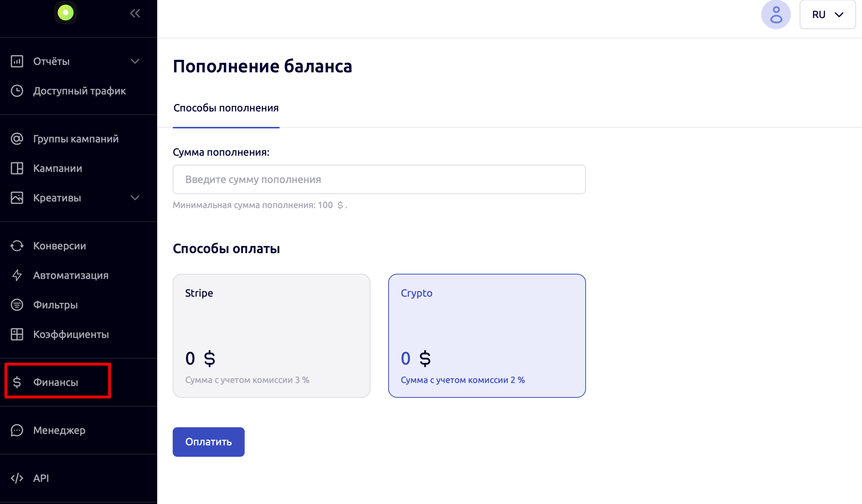The width and height of the screenshot is (862, 504).
Task: Open the user profile avatar icon
Action: (776, 15)
